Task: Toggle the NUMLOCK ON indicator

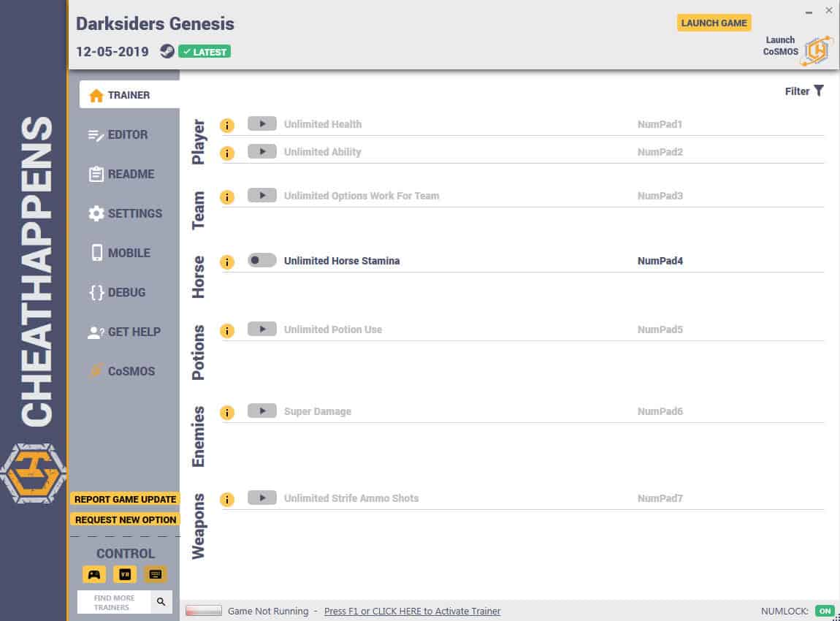Action: (x=825, y=611)
